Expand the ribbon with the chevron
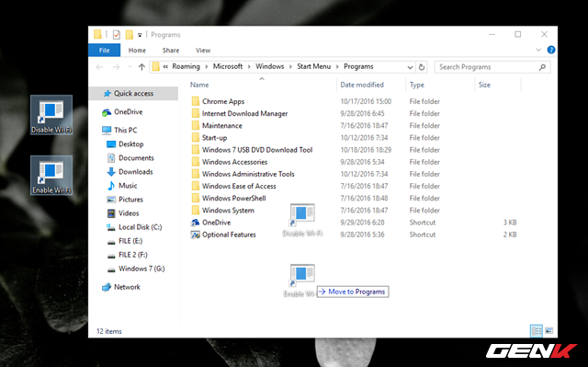 (x=538, y=50)
